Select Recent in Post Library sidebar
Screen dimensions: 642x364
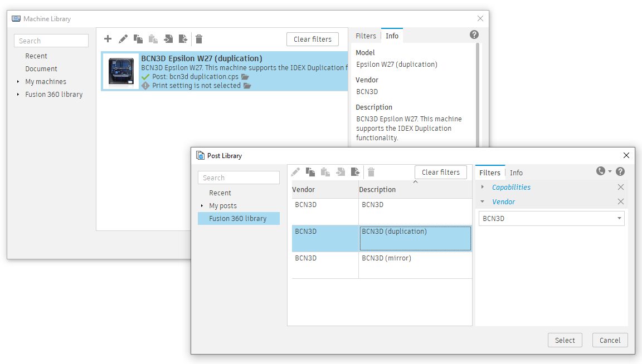(x=220, y=193)
